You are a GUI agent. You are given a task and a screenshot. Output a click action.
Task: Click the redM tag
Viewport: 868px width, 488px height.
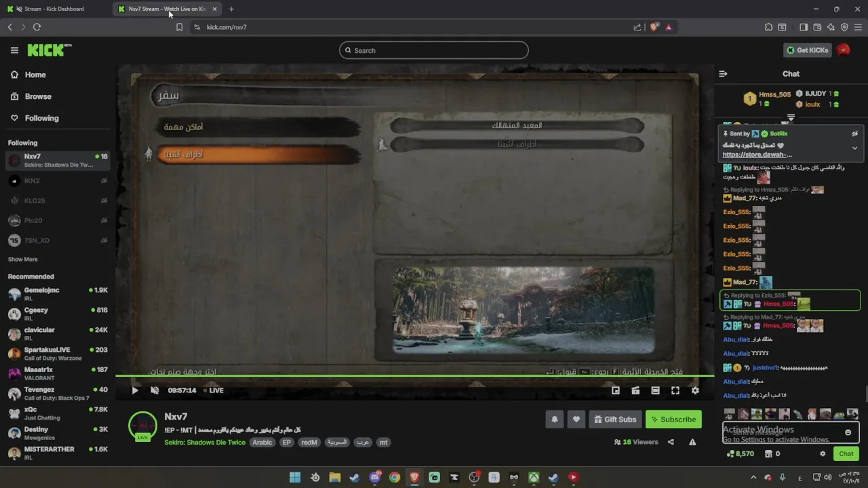[x=309, y=442]
